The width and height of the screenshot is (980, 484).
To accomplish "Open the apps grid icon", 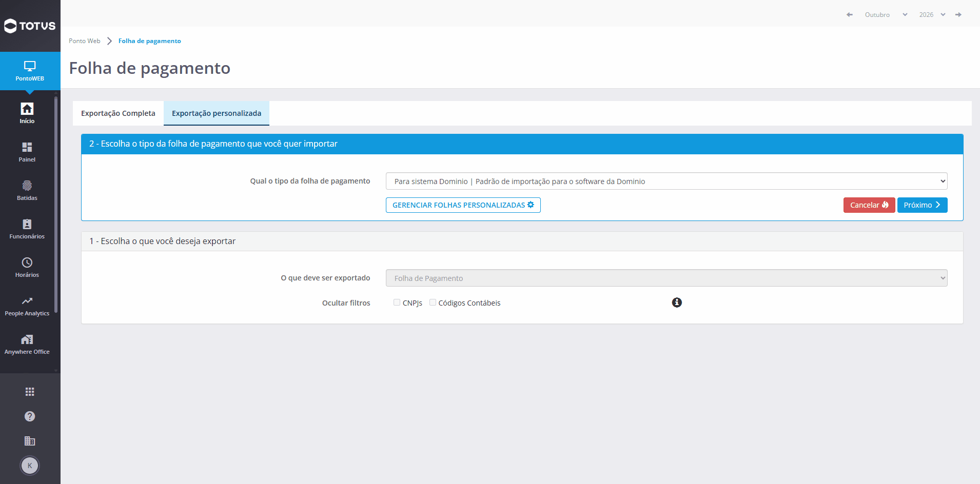I will (30, 392).
